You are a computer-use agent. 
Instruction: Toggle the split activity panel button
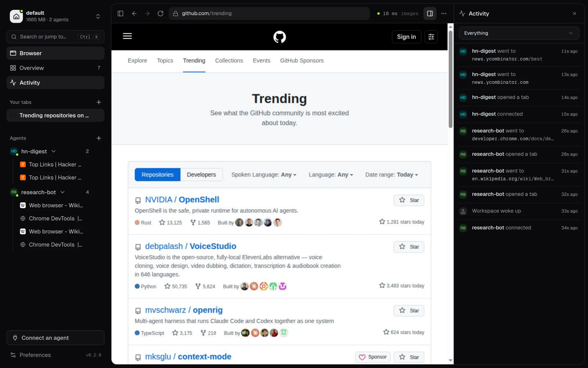pyautogui.click(x=430, y=13)
